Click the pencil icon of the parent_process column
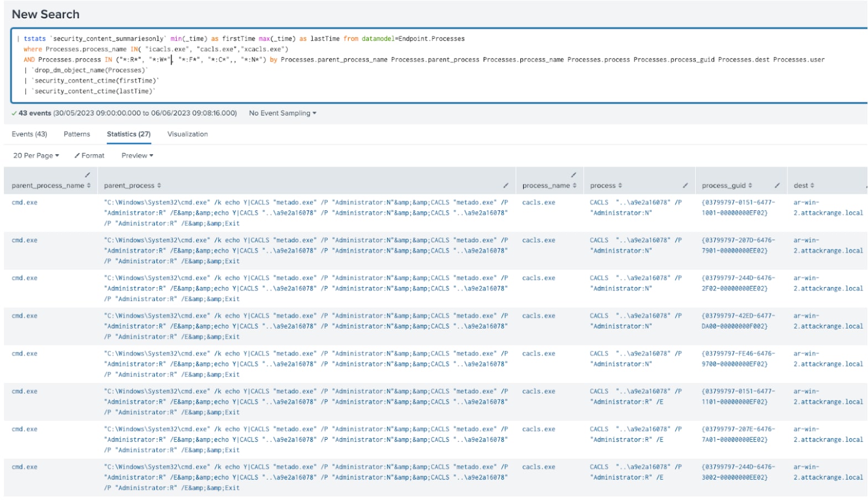The image size is (868, 500). pos(505,185)
